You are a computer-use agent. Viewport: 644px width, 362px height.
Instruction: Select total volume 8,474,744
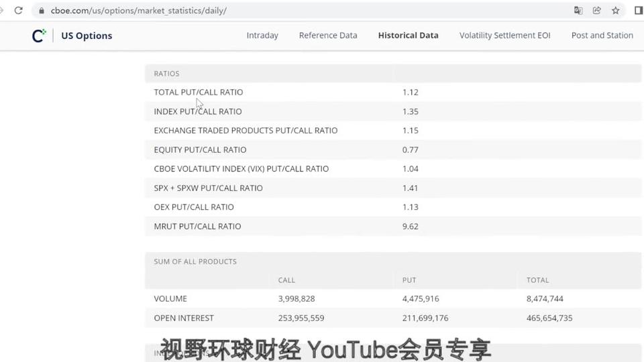point(545,299)
